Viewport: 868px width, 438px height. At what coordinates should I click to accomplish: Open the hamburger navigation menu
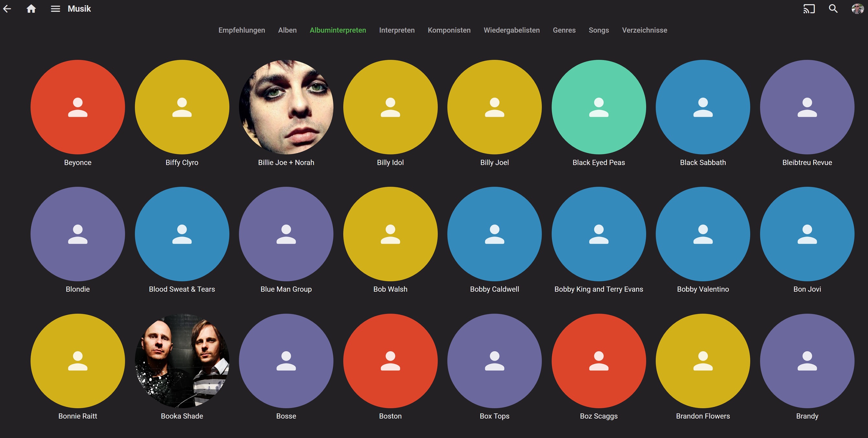point(55,9)
